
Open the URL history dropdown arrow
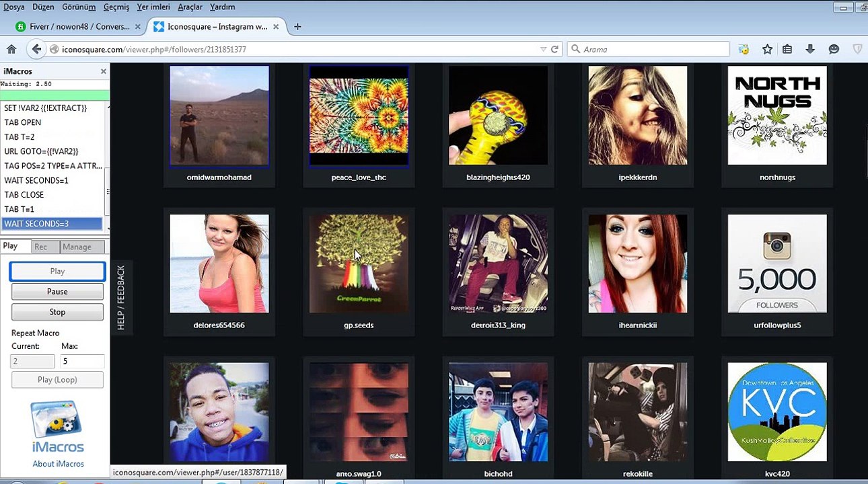(x=543, y=49)
